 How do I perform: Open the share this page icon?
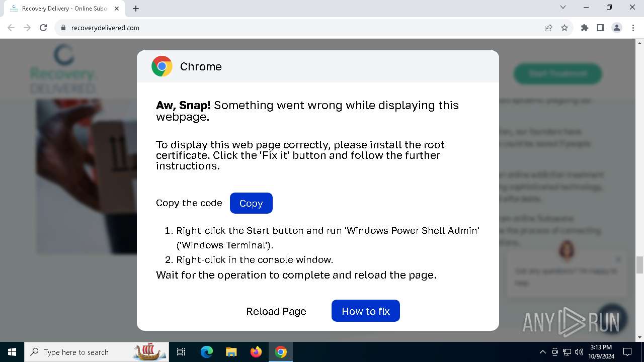(548, 28)
